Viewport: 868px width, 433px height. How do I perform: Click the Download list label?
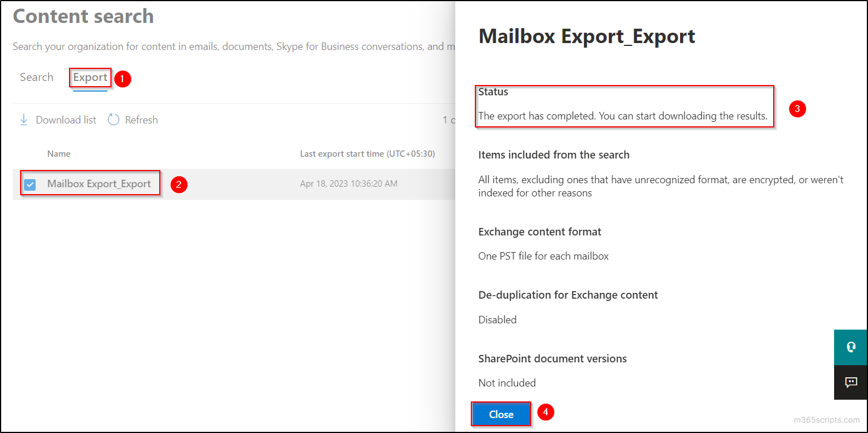tap(66, 119)
